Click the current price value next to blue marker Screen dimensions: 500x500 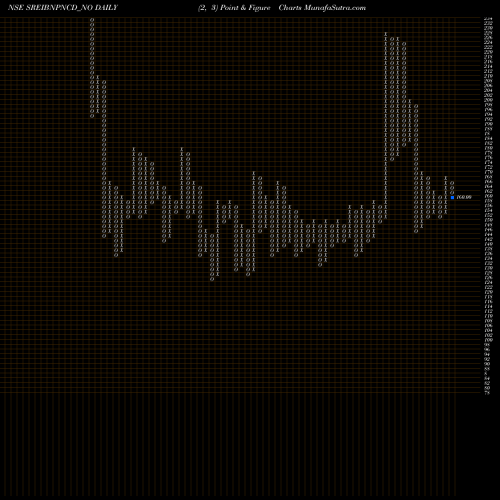(464, 197)
